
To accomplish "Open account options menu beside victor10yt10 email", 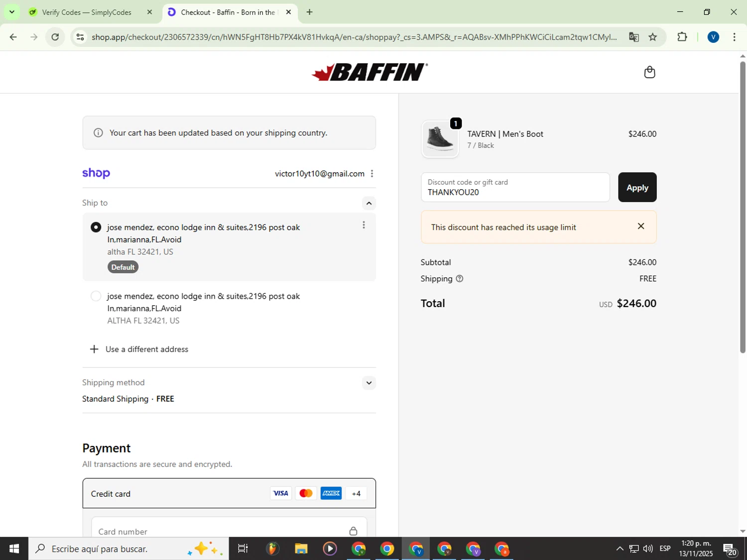I will (372, 173).
